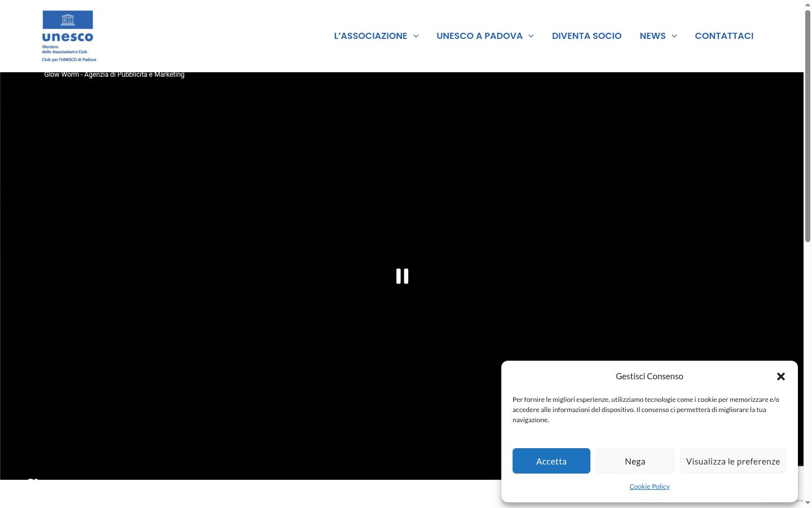The image size is (812, 508).
Task: Click the Gestisci Consenso dialog title
Action: (650, 376)
